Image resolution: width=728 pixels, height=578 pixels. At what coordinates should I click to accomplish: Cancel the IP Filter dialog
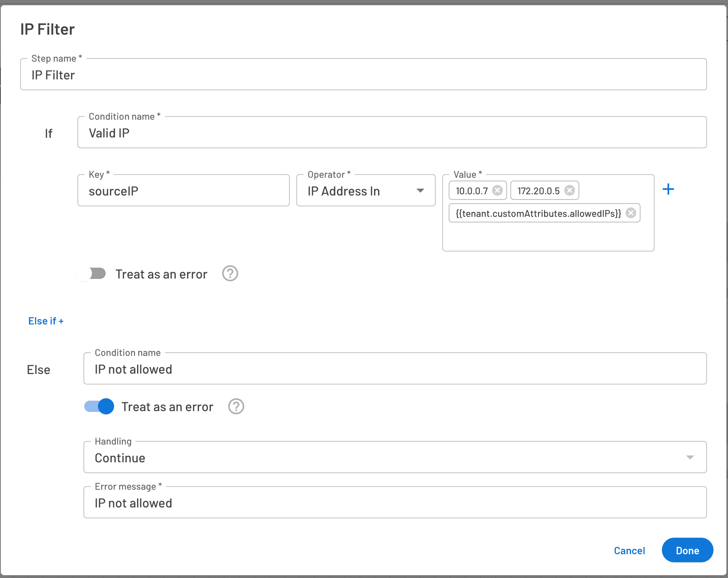coord(629,550)
